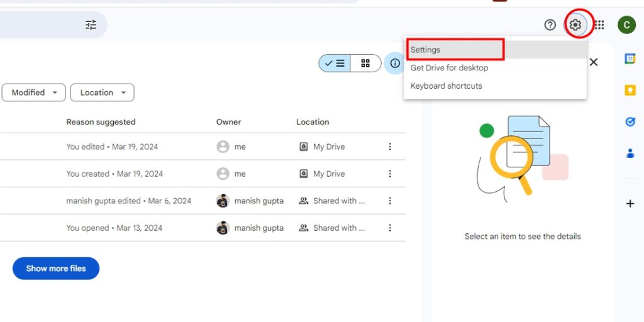The width and height of the screenshot is (644, 322).
Task: Open the Contacts side panel icon
Action: click(630, 153)
